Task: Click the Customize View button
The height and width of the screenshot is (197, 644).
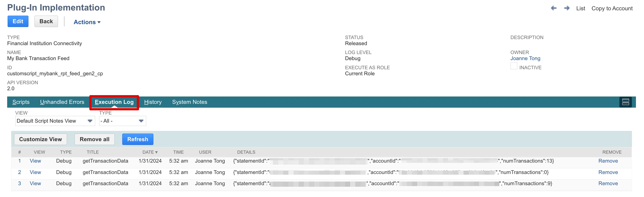Action: [x=41, y=139]
